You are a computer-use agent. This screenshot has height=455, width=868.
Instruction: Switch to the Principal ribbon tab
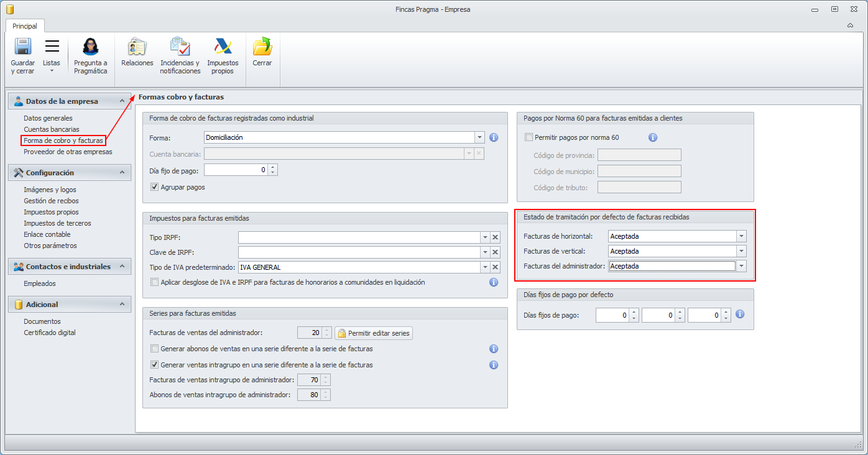pos(25,26)
